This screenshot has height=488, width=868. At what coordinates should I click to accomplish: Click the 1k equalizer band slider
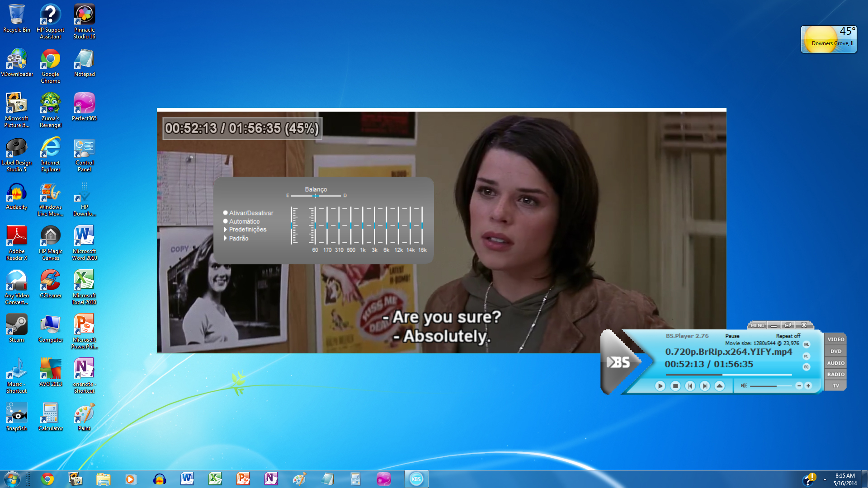pyautogui.click(x=363, y=225)
